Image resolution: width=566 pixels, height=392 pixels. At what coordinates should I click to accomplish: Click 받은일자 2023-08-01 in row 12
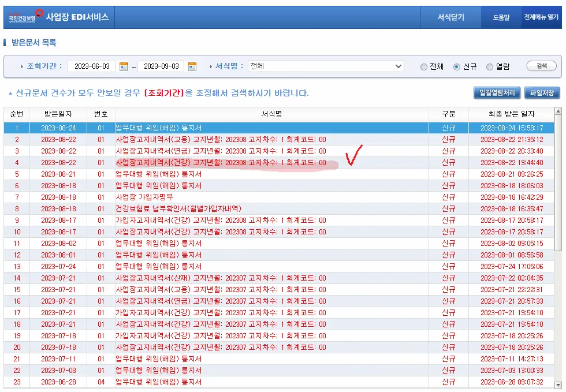(58, 255)
